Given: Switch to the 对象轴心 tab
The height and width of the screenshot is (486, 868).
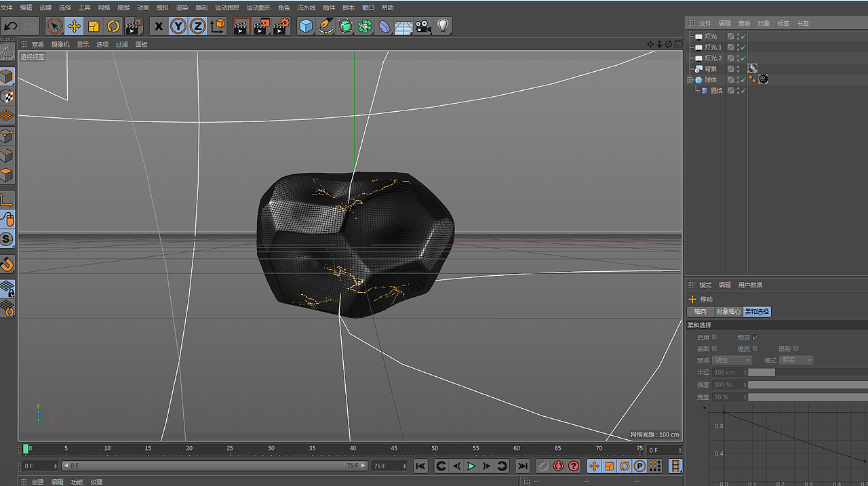Looking at the screenshot, I should (x=728, y=312).
